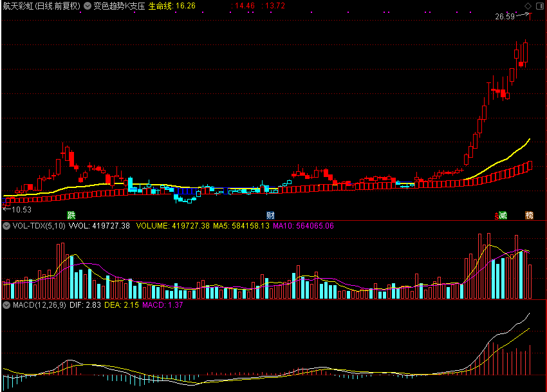
Task: Click the green 跌 event marker
Action: coord(71,215)
